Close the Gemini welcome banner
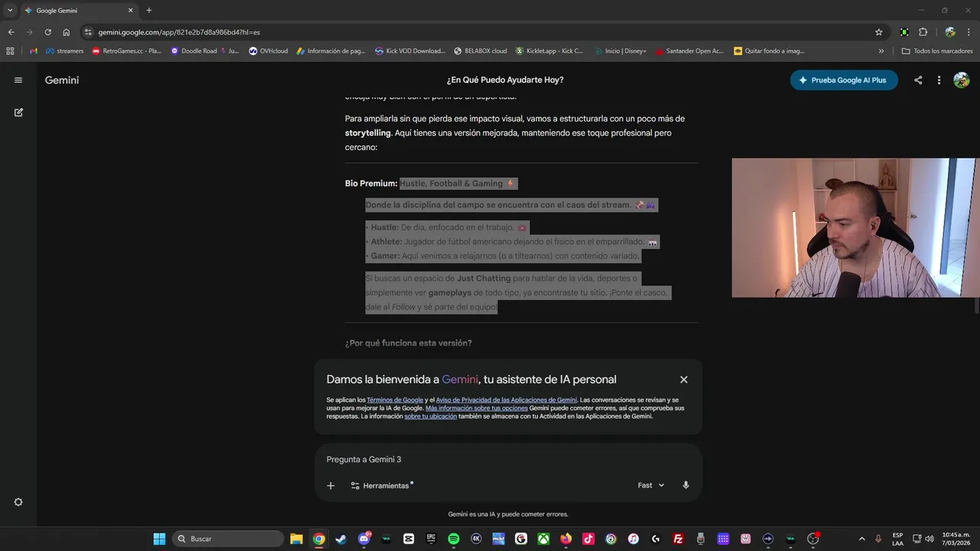 [x=684, y=380]
